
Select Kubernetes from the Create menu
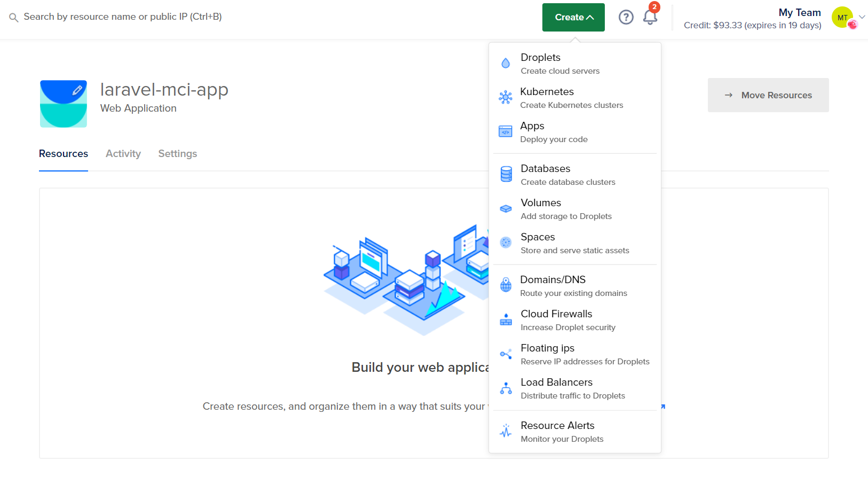pyautogui.click(x=575, y=98)
